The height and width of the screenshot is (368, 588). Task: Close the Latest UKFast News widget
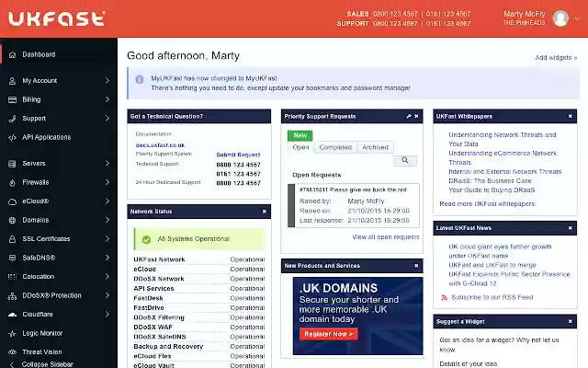[570, 228]
